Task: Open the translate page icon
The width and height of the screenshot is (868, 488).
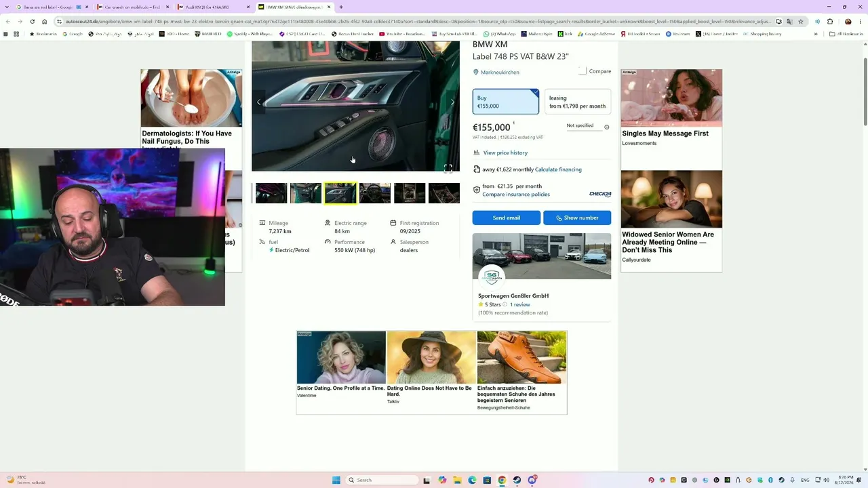Action: (789, 22)
